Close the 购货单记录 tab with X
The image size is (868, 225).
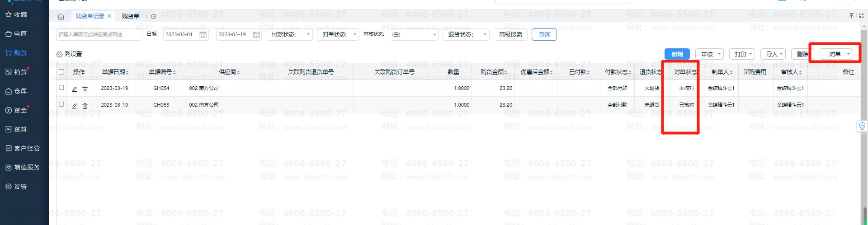pyautogui.click(x=109, y=16)
